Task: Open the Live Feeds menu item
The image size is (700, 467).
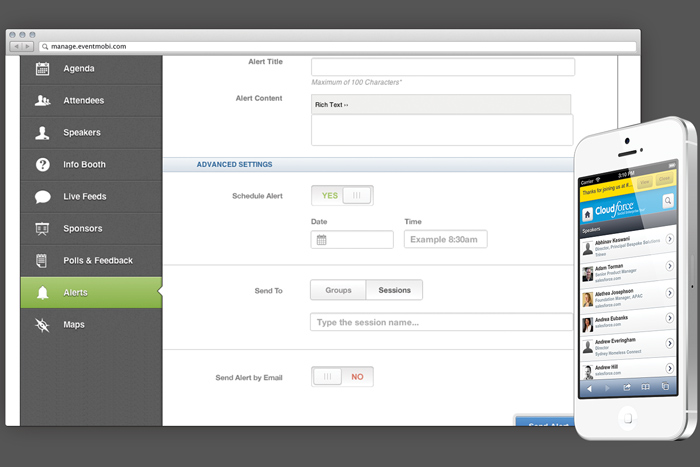Action: point(91,196)
